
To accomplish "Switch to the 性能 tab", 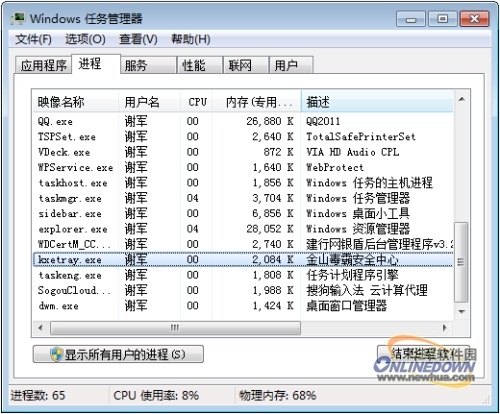I will [x=199, y=65].
